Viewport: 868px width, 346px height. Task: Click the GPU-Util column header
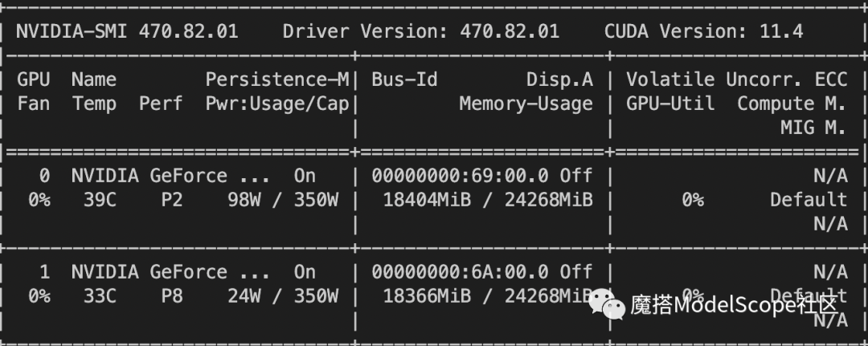pos(670,104)
